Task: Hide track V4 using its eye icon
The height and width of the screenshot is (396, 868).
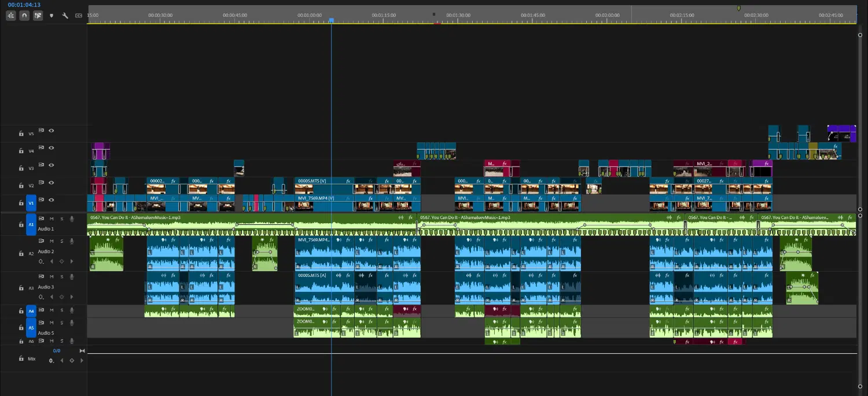Action: 52,148
